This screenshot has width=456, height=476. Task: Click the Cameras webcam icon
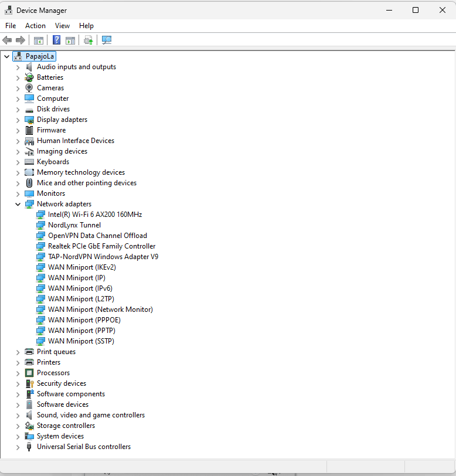[x=29, y=88]
